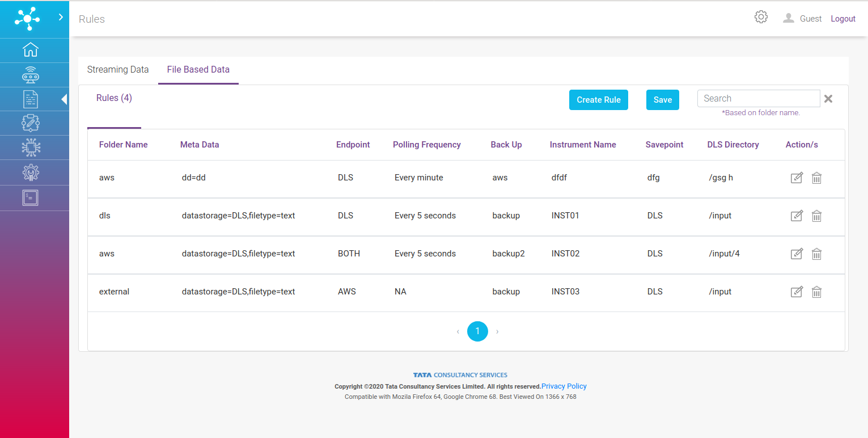Edit the INST01 rule

[x=797, y=216]
